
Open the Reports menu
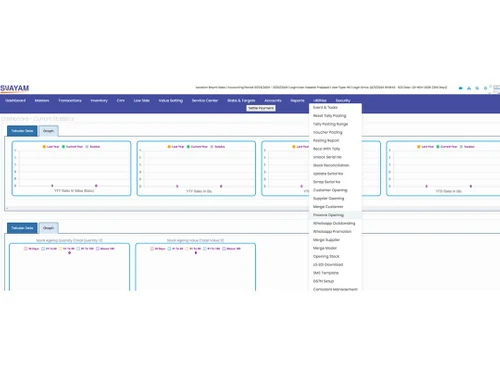point(297,100)
